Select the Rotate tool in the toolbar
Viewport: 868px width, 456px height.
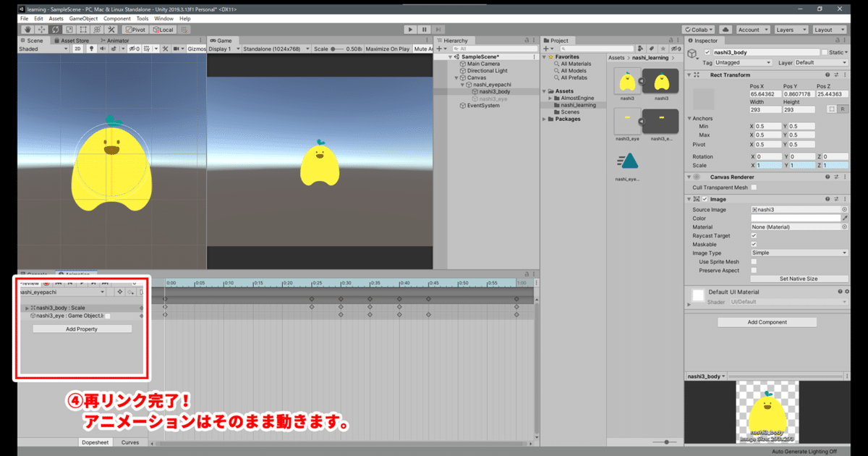(56, 30)
